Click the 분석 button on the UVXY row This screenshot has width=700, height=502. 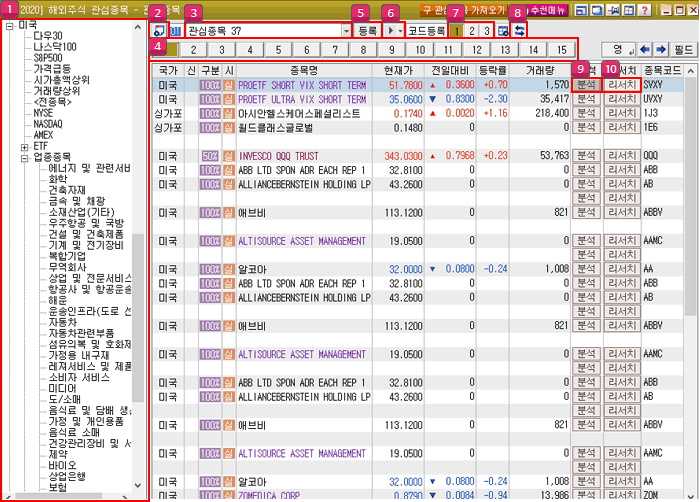coord(586,99)
